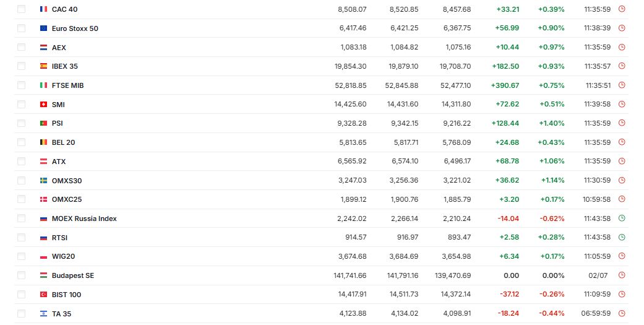
Task: Tick the checkbox for Euro Stoxx 50
Action: click(x=22, y=28)
